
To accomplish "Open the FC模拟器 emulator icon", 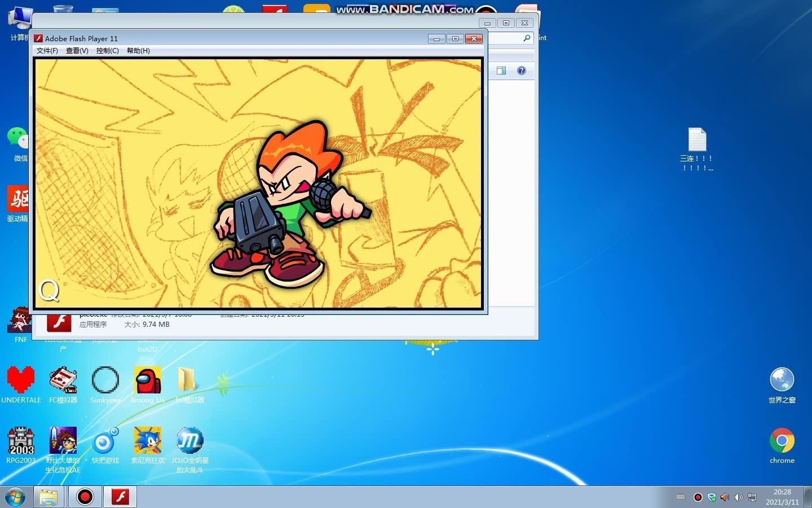I will 63,385.
